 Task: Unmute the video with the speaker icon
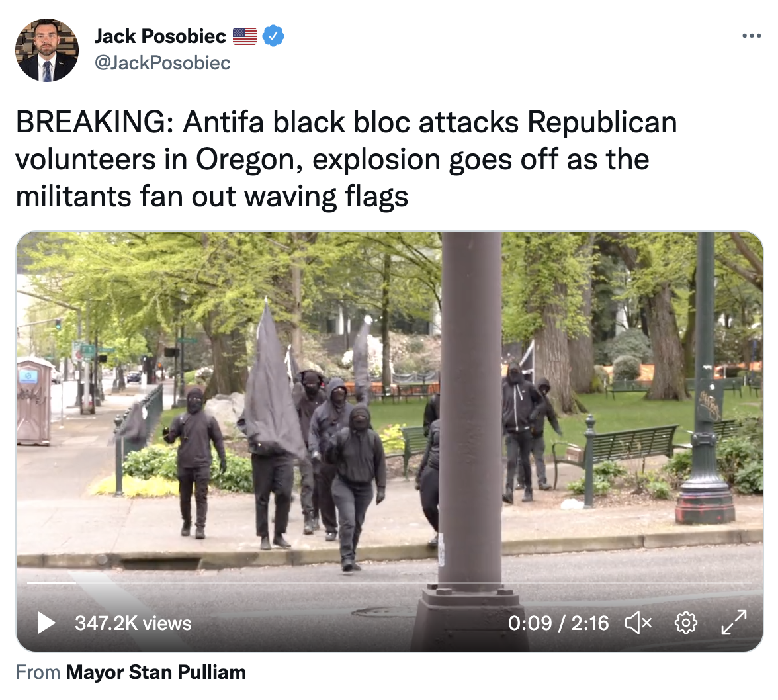click(638, 623)
